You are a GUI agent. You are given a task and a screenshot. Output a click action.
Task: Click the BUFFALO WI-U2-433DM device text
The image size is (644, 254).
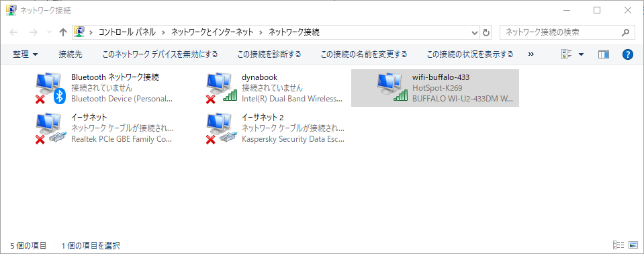tap(463, 99)
